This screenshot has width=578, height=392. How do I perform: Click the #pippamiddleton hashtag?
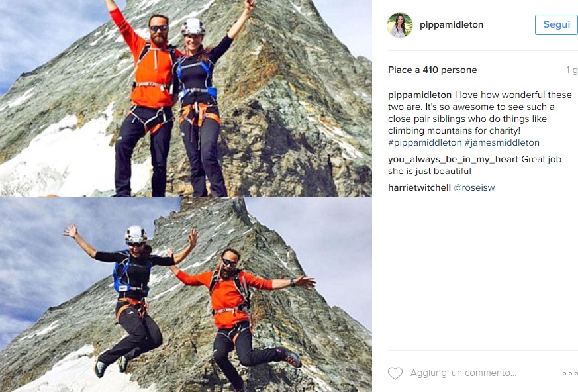pos(424,143)
